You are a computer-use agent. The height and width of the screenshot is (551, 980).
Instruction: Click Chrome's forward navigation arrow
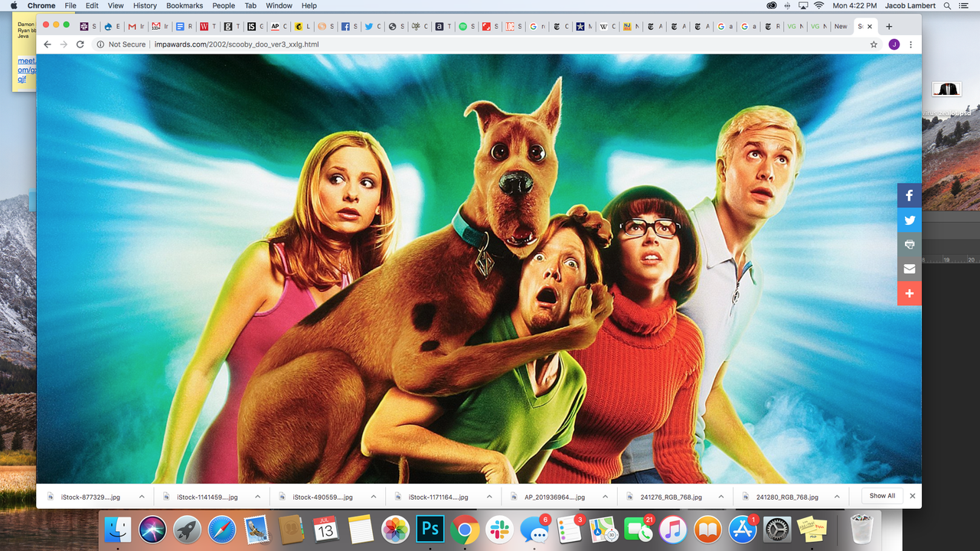pyautogui.click(x=64, y=44)
